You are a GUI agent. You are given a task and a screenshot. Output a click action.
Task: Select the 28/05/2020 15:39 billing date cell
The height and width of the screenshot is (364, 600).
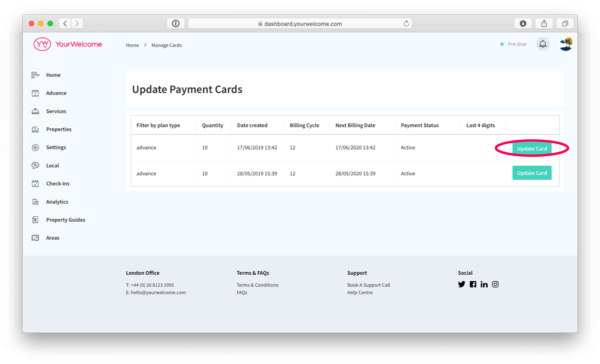click(355, 174)
